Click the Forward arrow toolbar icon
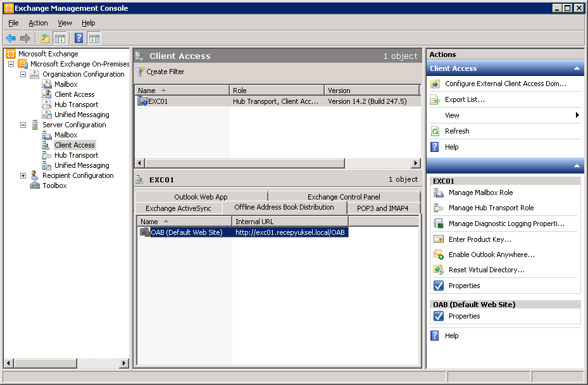This screenshot has width=588, height=385. [25, 38]
